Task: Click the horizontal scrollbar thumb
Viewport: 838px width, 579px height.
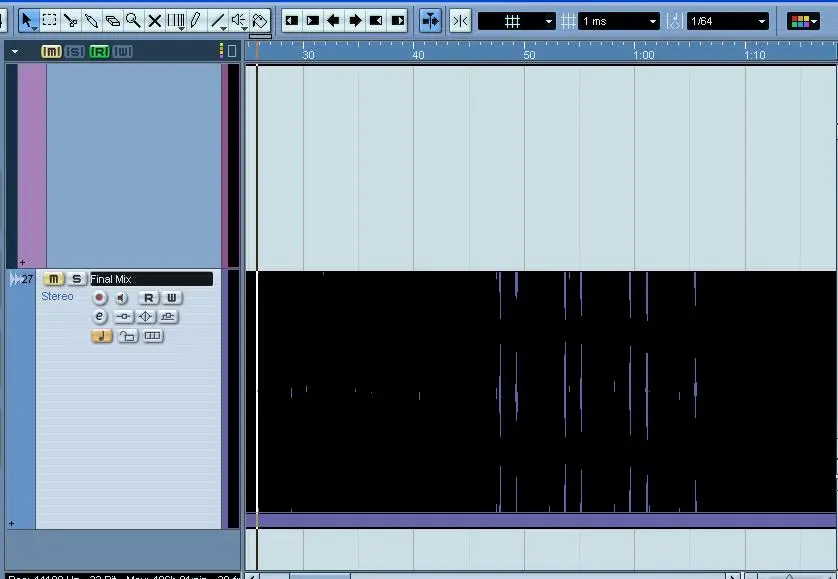Action: 320,576
